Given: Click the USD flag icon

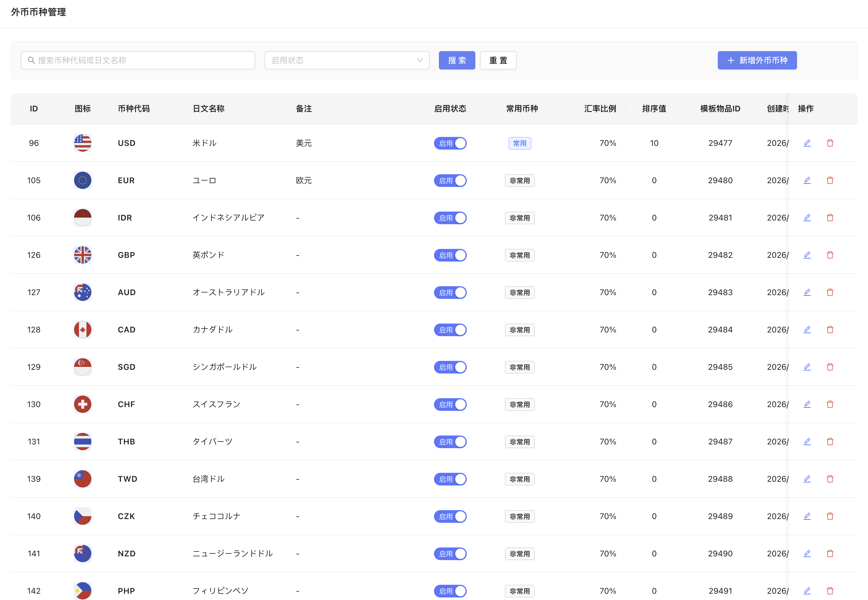Looking at the screenshot, I should coord(82,143).
